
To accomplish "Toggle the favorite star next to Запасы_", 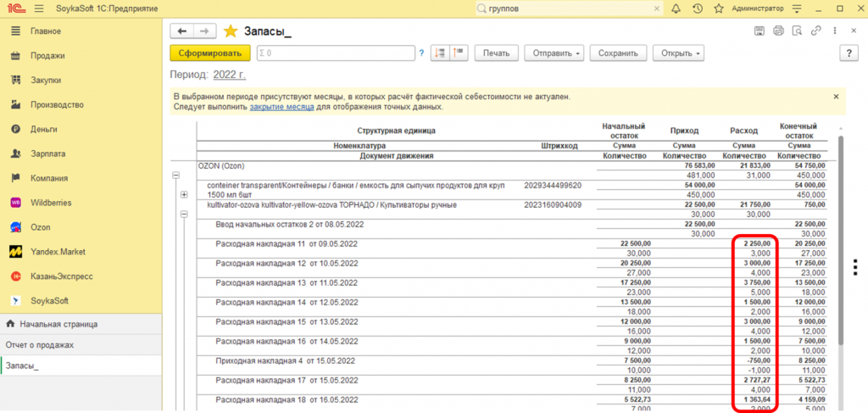I will [231, 31].
